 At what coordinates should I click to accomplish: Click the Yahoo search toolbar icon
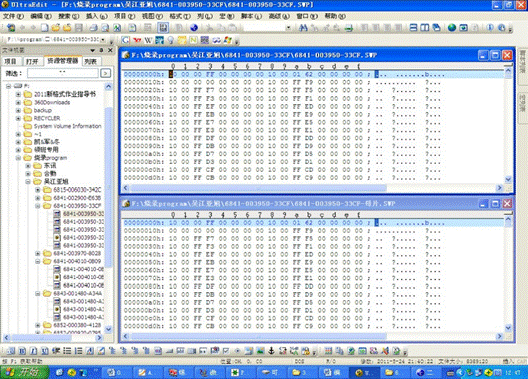(137, 40)
